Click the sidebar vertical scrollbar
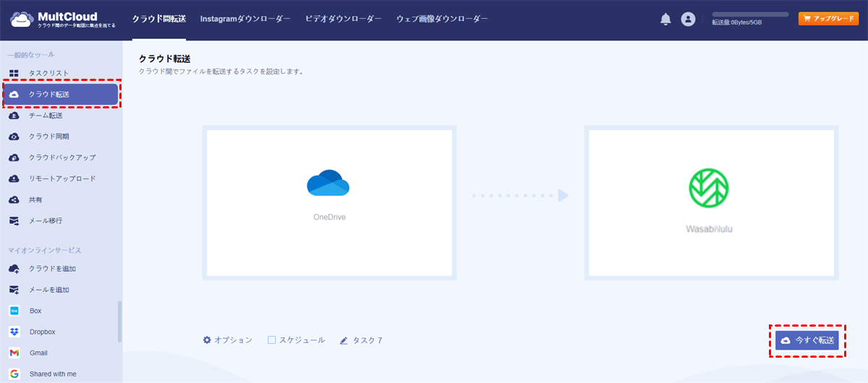Viewport: 868px width, 383px height. 119,322
